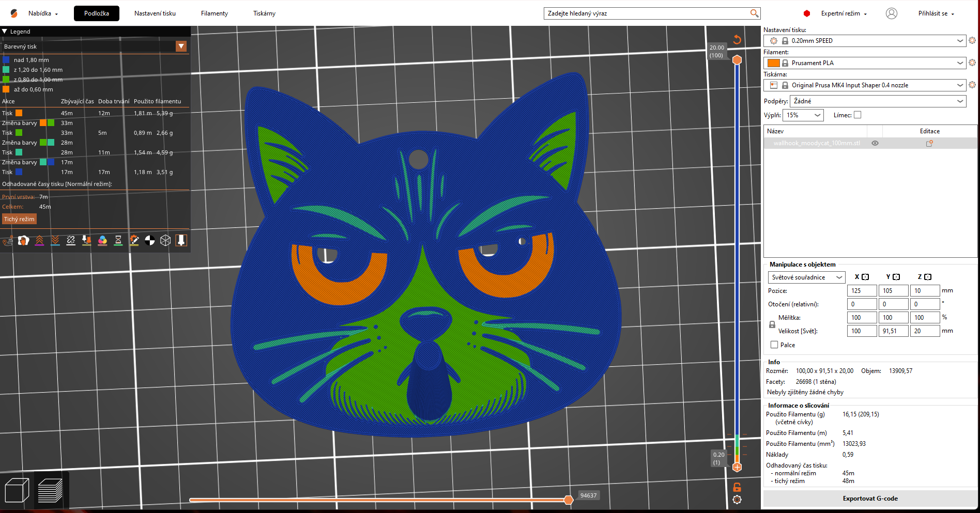The height and width of the screenshot is (513, 980).
Task: Click Tichý režim button in legend
Action: (x=19, y=219)
